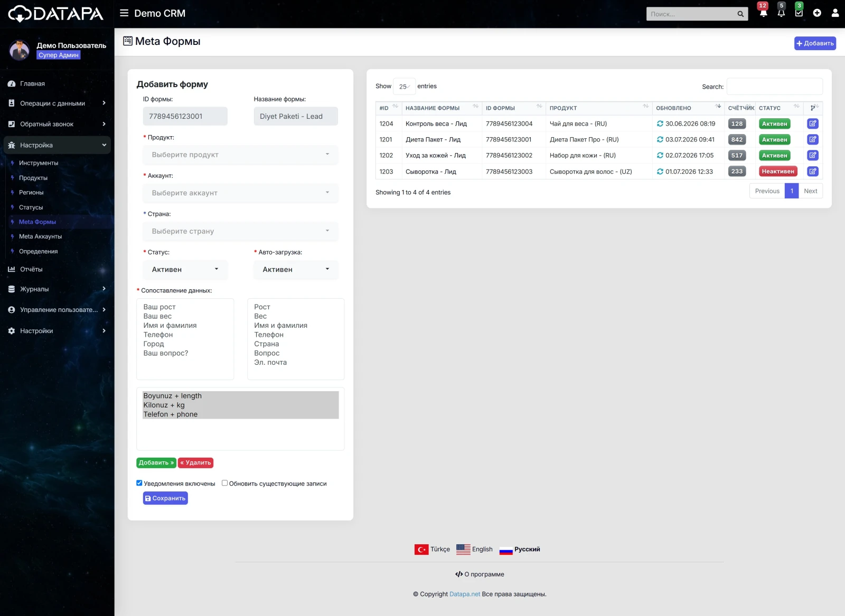
Task: Sort by the actions column header icon
Action: coord(813,108)
